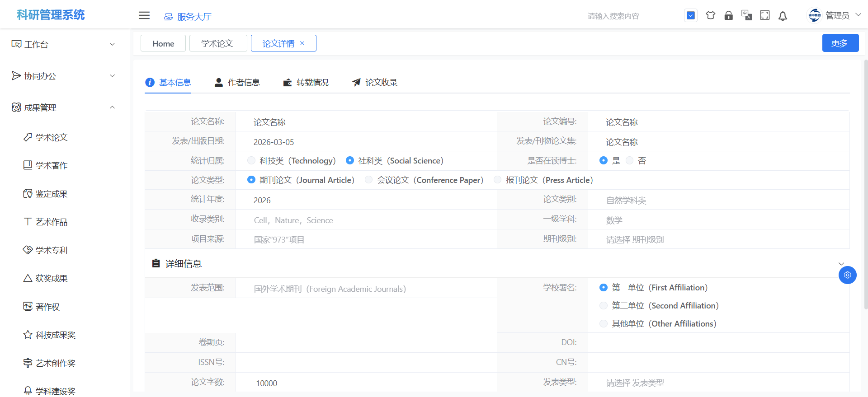Viewport: 868px width, 397px height.
Task: Toggle fullscreen mode icon
Action: pos(764,15)
